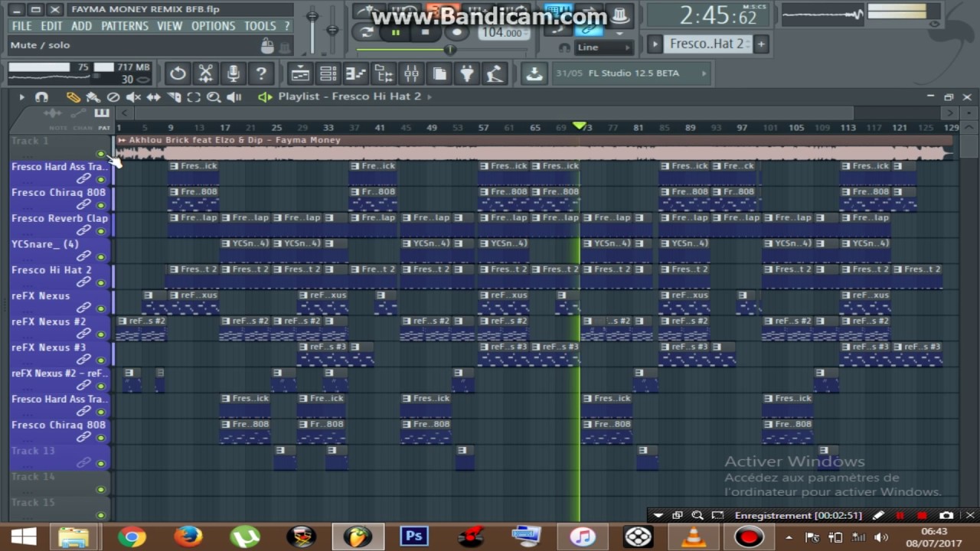Choose the Select tool dashed-square icon
This screenshot has height=551, width=980.
[194, 97]
